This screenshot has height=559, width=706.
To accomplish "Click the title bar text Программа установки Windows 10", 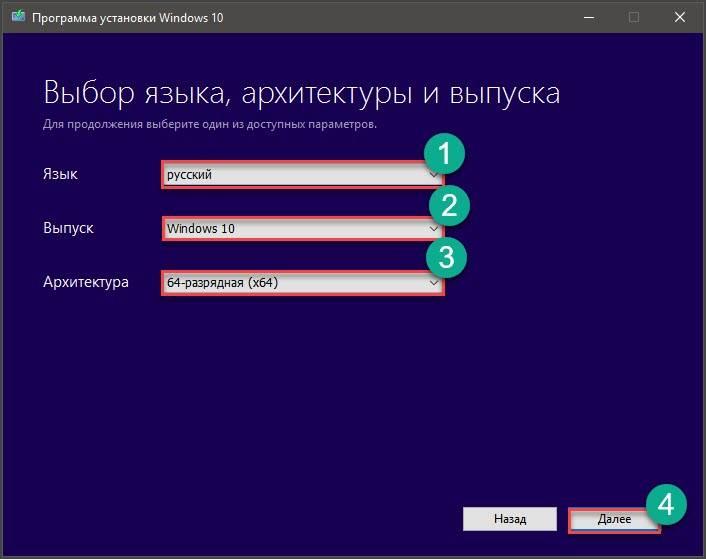I will 127,18.
